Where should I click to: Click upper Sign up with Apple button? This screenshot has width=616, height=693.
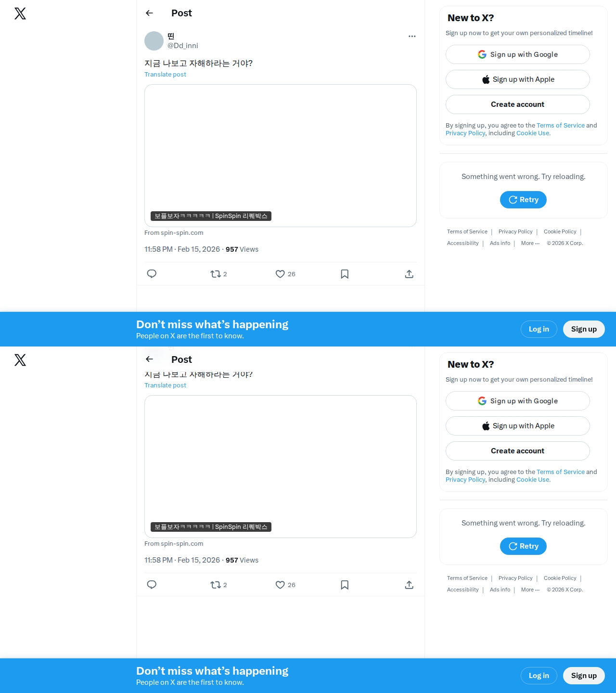518,79
